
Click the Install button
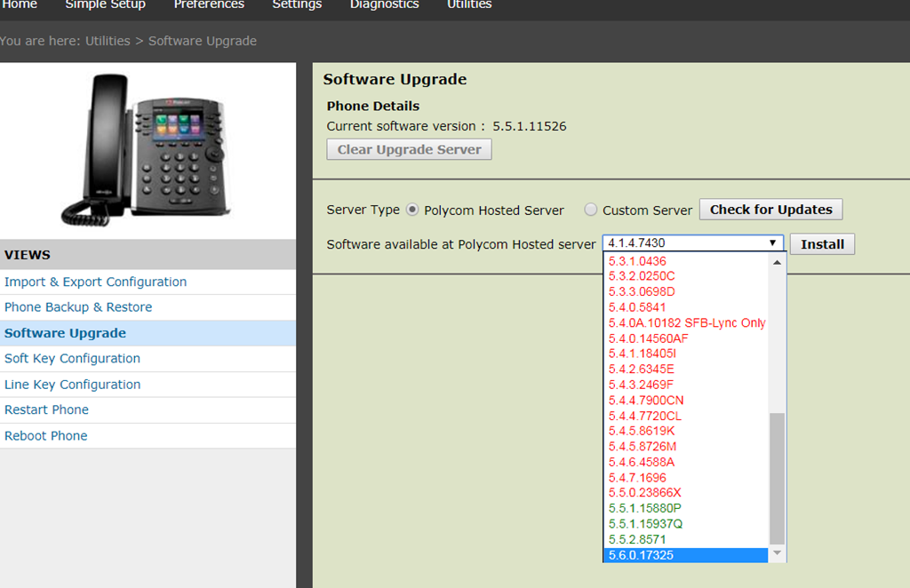click(x=822, y=244)
